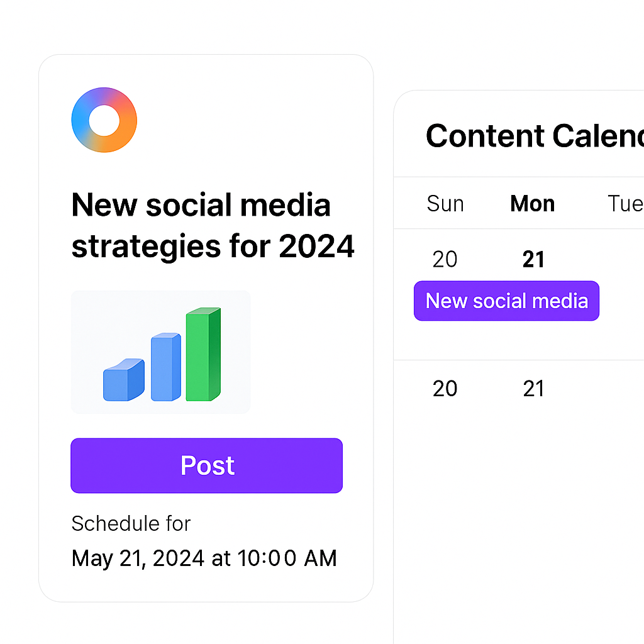Screen dimensions: 644x644
Task: Select the bold Mon column header
Action: pyautogui.click(x=533, y=204)
